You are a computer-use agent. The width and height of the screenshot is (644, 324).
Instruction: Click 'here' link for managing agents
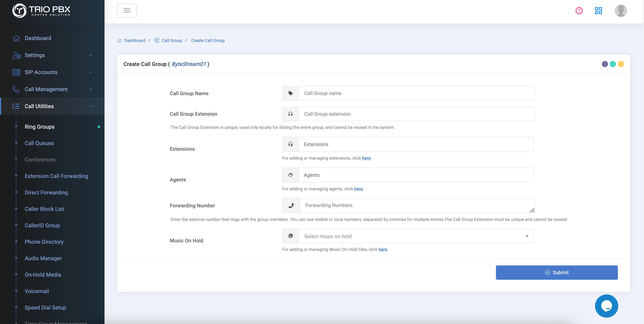point(358,189)
